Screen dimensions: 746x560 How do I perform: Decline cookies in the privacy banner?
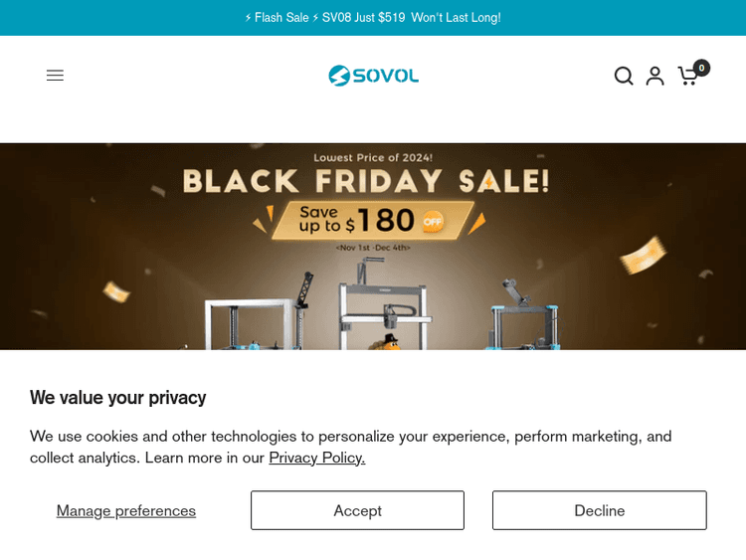point(599,510)
